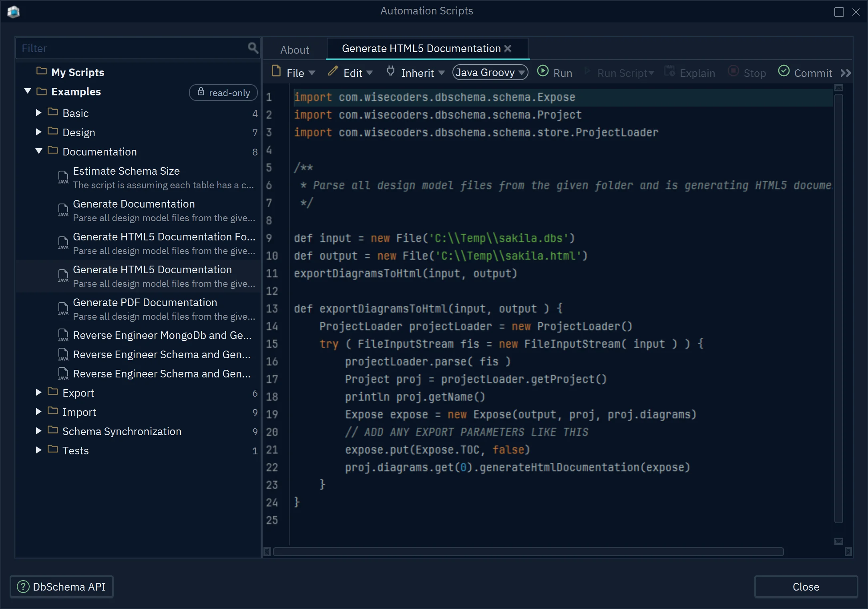Click the help icon on DbSchema API

[x=23, y=587]
